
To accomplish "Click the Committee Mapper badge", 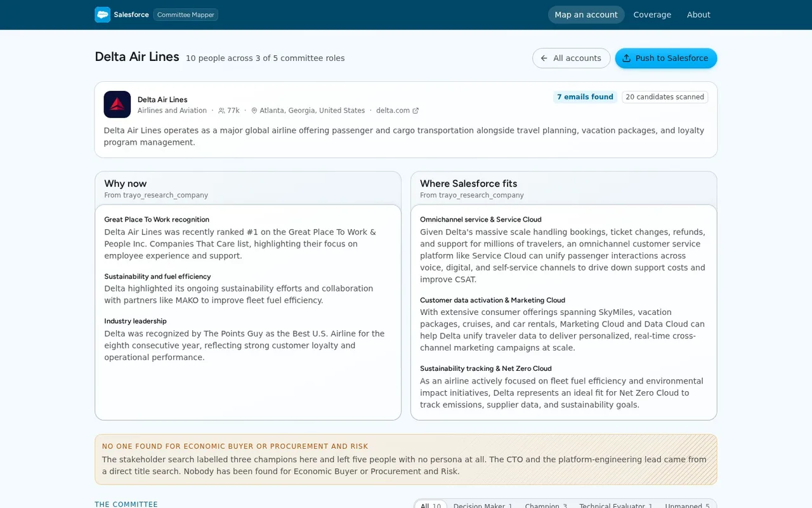I will tap(186, 15).
